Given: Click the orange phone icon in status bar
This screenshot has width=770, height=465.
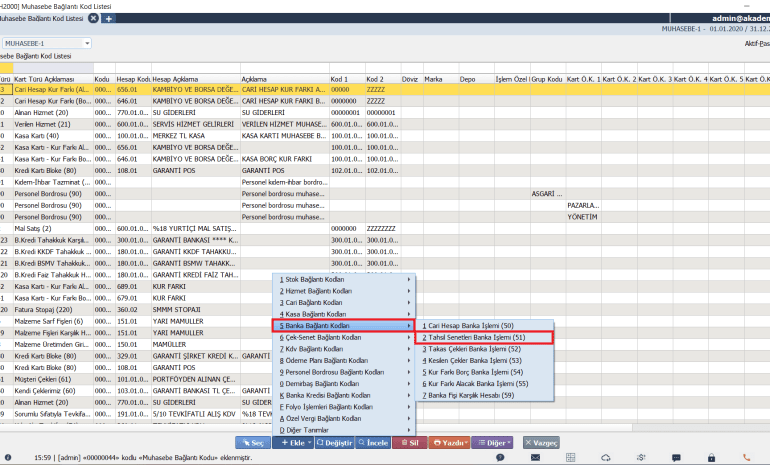Looking at the screenshot, I should tap(746, 457).
